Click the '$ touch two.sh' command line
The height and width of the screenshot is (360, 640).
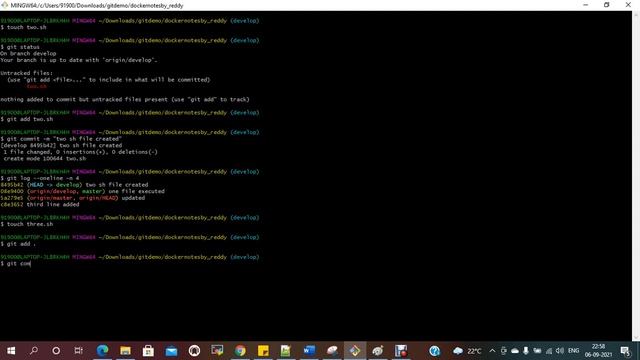[x=23, y=27]
